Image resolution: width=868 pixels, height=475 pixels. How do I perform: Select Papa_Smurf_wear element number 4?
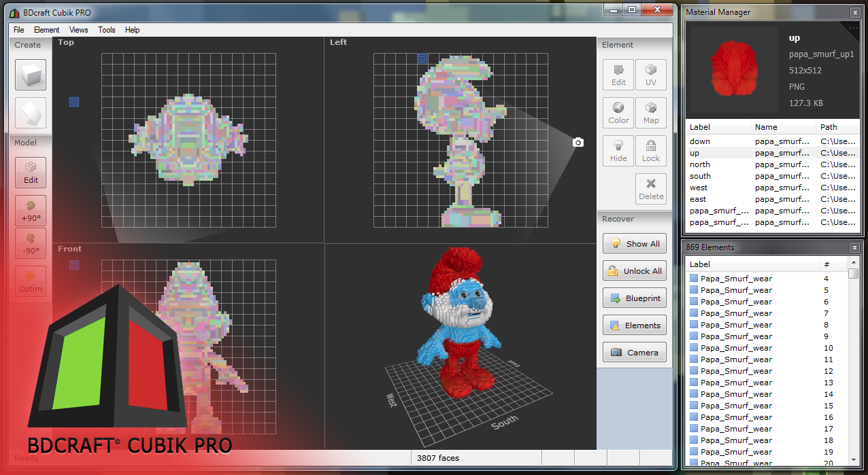point(767,279)
